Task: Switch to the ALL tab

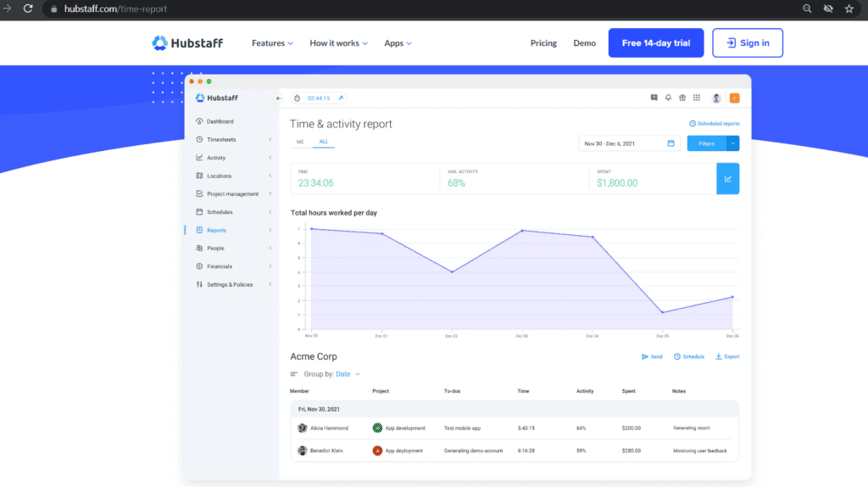Action: click(323, 142)
